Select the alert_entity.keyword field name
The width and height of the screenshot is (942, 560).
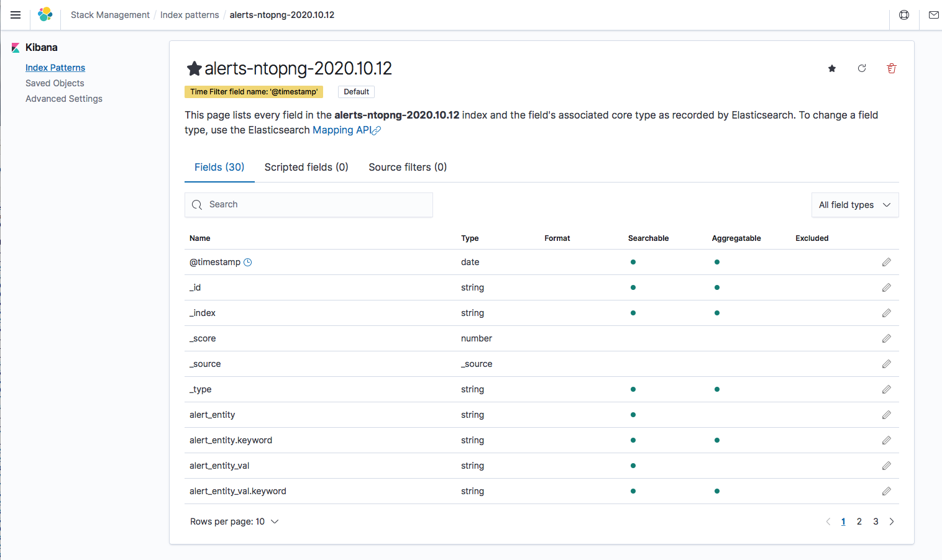coord(231,440)
